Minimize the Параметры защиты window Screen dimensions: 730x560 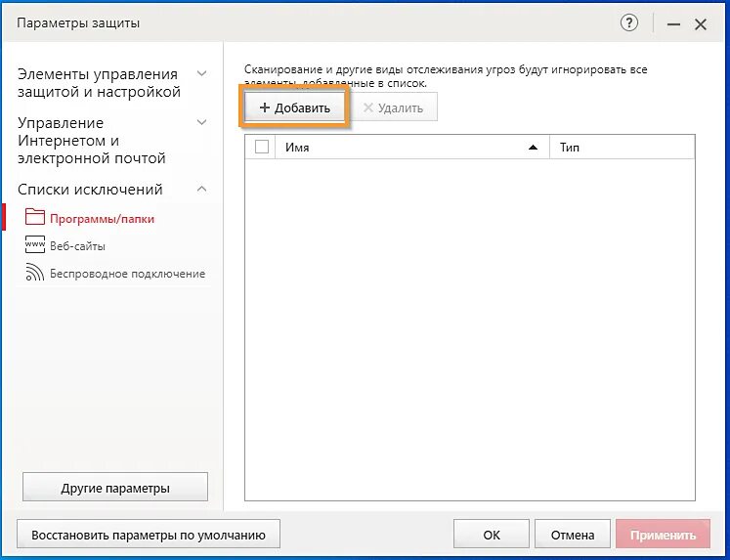coord(673,24)
